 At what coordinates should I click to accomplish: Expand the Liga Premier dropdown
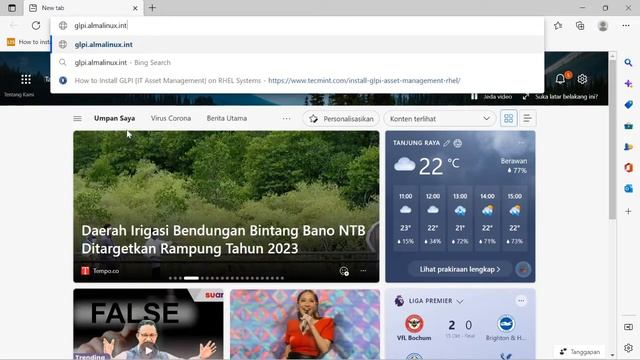(460, 301)
